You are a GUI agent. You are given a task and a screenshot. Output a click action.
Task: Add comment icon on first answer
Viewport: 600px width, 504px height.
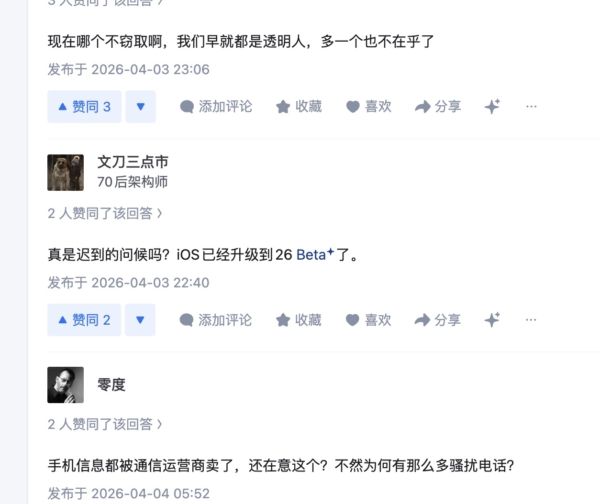point(187,107)
